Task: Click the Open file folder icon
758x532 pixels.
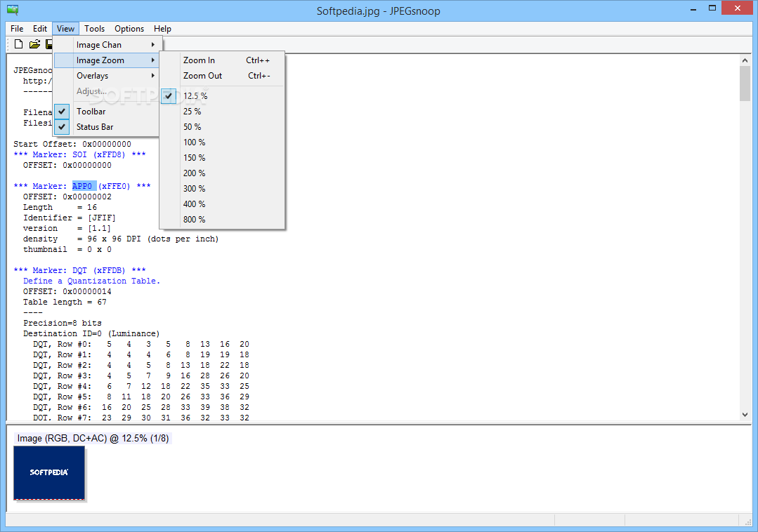Action: click(34, 44)
